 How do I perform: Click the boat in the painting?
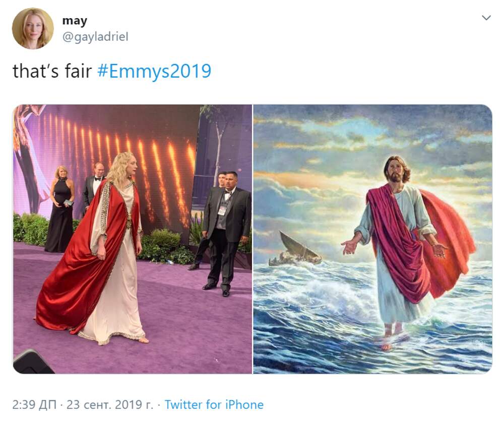[x=297, y=250]
